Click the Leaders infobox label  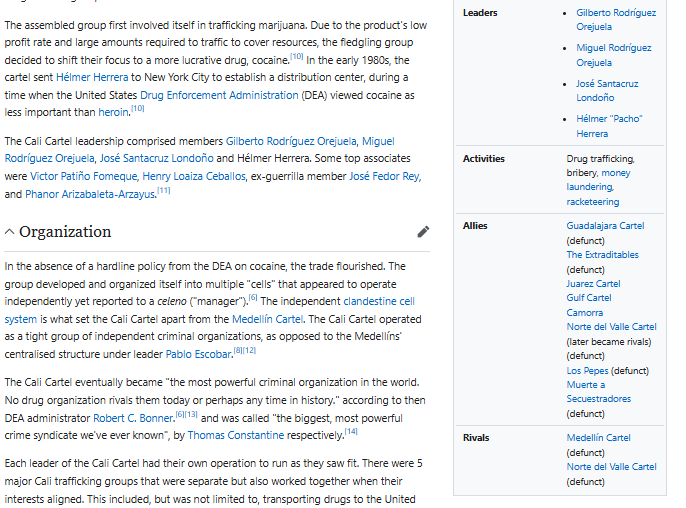point(480,13)
